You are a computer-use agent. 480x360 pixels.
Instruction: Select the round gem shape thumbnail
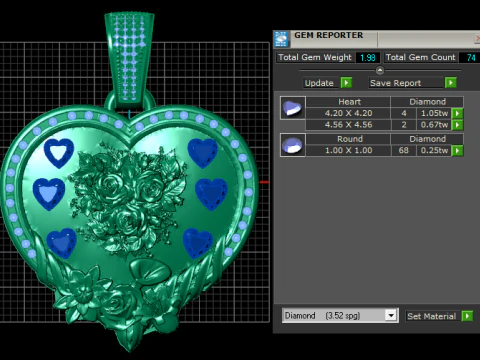coord(293,145)
